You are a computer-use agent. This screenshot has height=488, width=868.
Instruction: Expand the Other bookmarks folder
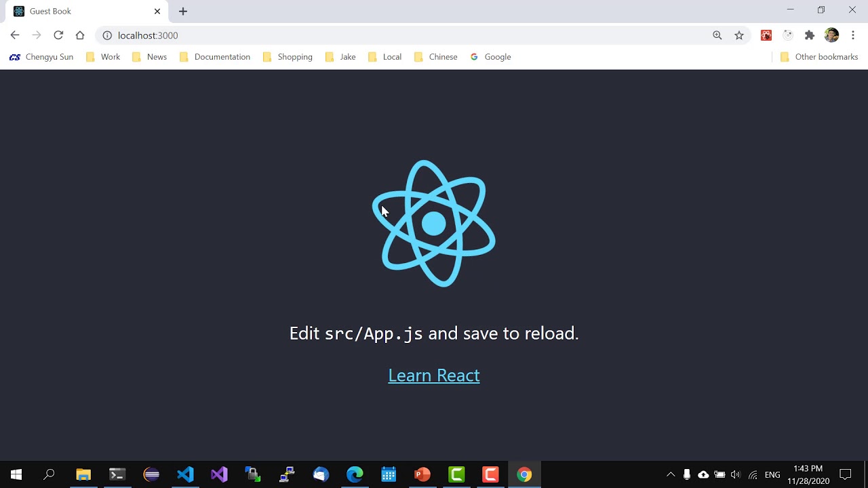click(x=819, y=57)
